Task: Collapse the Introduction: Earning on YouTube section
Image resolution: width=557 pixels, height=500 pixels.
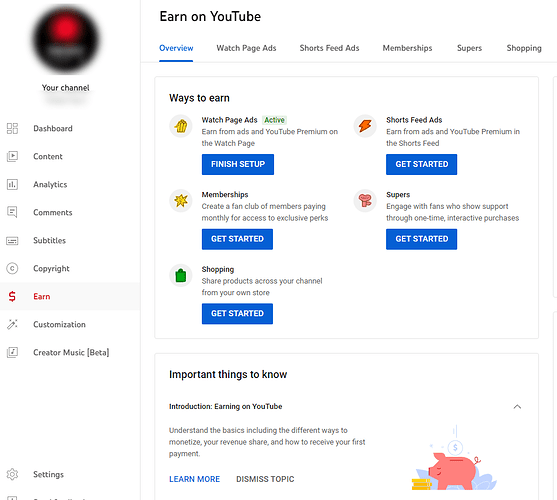Action: coord(517,407)
